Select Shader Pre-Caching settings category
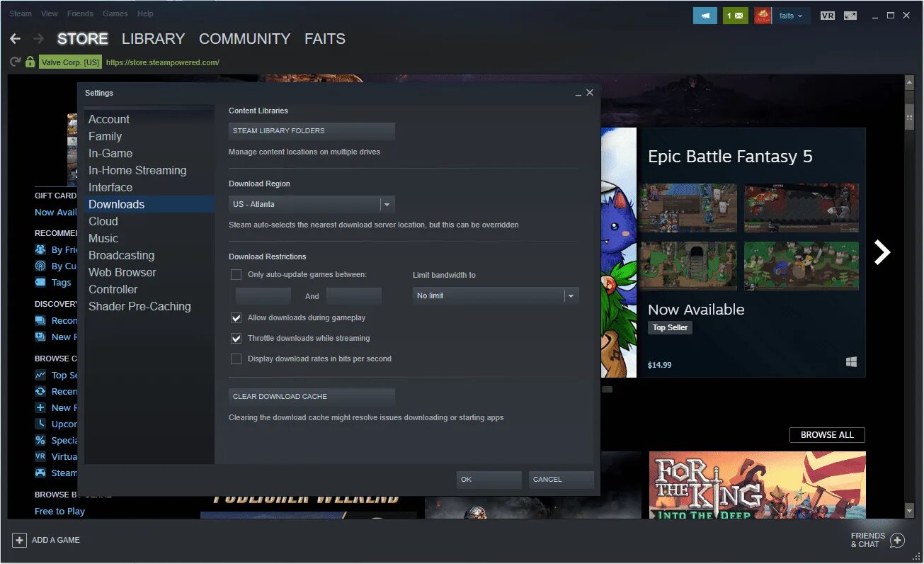Image resolution: width=924 pixels, height=564 pixels. click(149, 306)
